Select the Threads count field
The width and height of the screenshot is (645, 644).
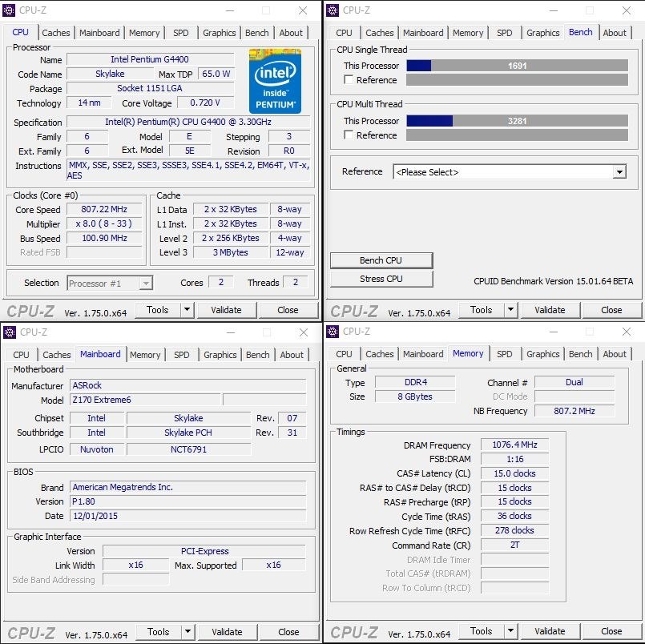click(x=296, y=282)
